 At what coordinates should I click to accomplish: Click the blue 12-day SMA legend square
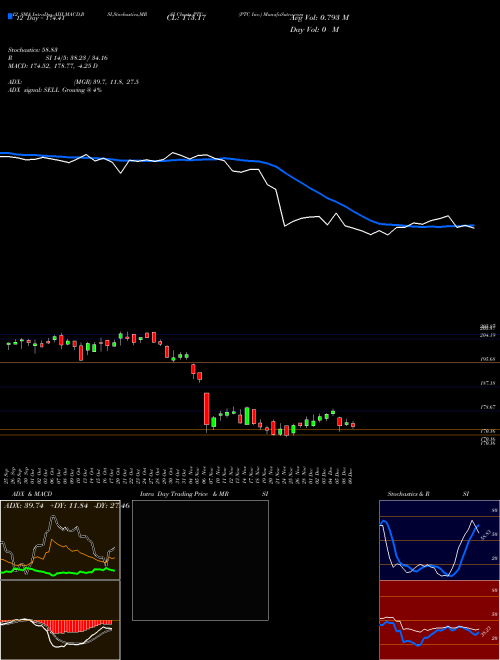click(11, 17)
